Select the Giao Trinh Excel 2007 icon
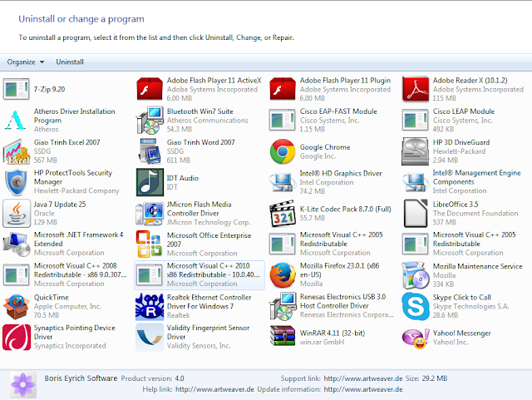 coord(17,151)
